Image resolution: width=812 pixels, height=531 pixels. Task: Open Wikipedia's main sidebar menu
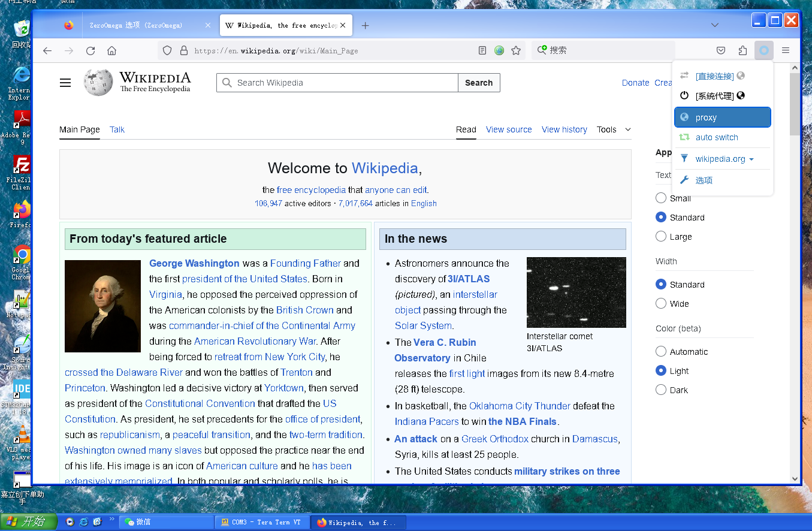65,83
